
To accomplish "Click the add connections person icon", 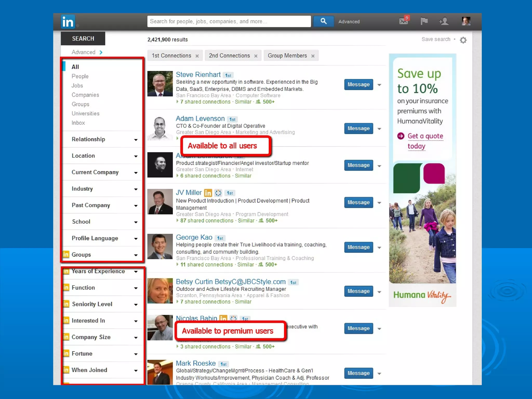I will pyautogui.click(x=444, y=21).
